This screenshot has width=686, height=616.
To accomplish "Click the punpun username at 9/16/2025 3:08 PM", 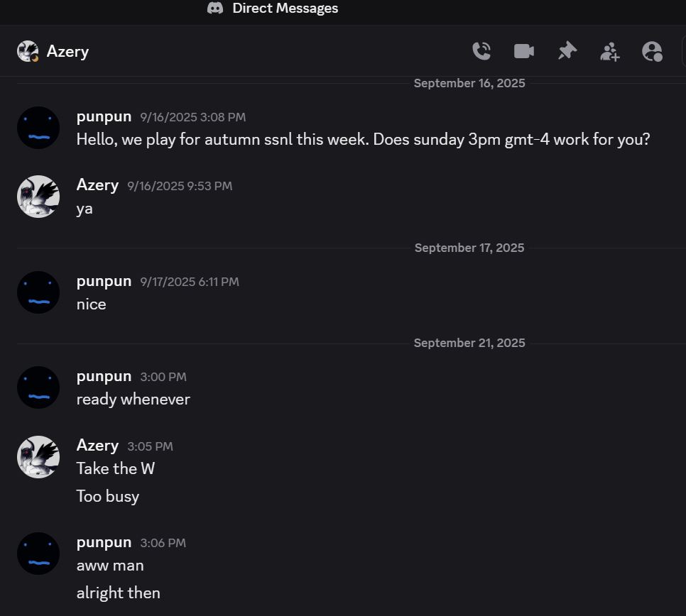I will pyautogui.click(x=104, y=116).
